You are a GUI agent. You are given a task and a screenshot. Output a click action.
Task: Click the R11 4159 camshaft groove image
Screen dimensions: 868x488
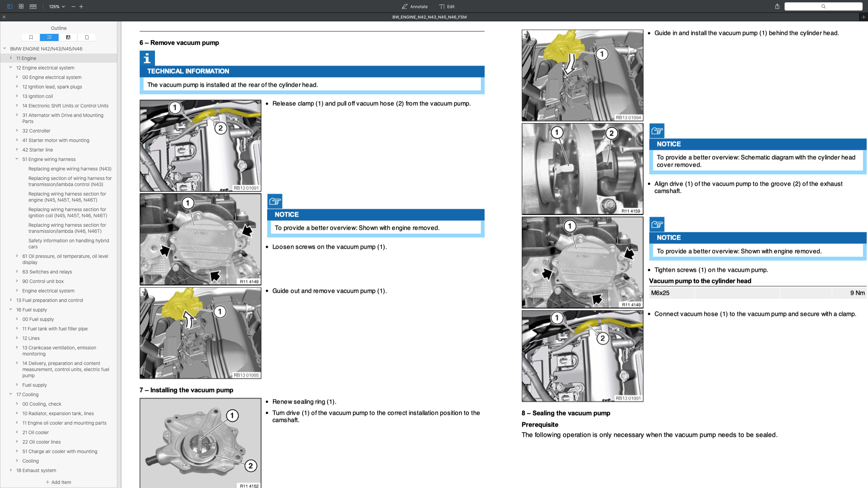[583, 169]
